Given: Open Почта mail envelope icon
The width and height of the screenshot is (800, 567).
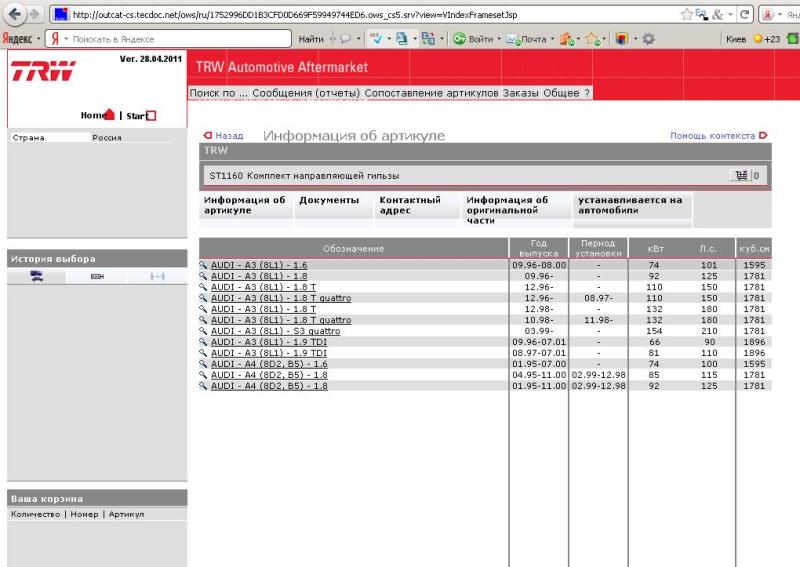Looking at the screenshot, I should point(512,39).
